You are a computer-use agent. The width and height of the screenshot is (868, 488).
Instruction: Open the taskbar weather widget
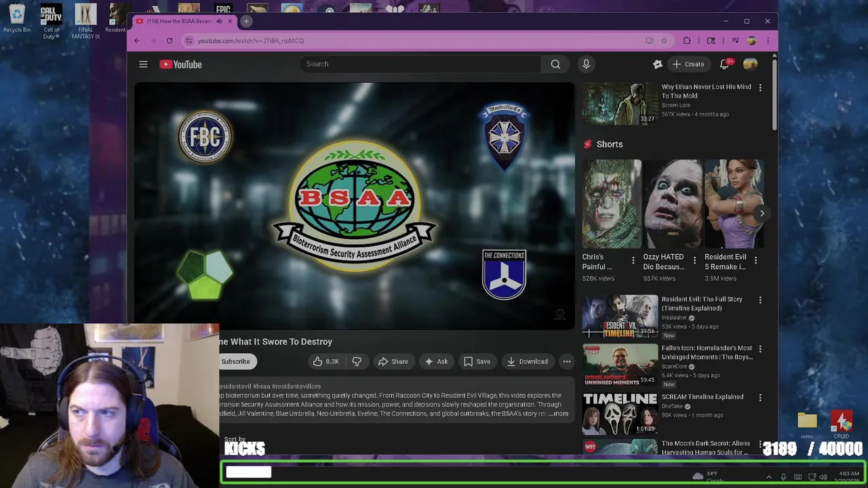pos(707,476)
